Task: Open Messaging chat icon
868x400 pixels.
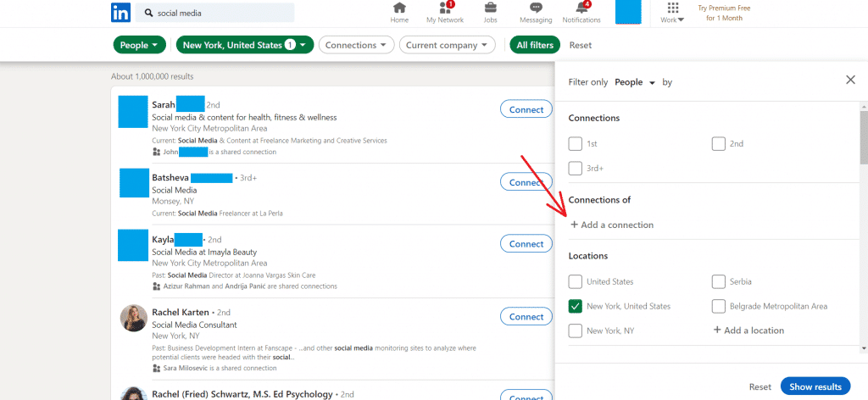Action: coord(535,8)
